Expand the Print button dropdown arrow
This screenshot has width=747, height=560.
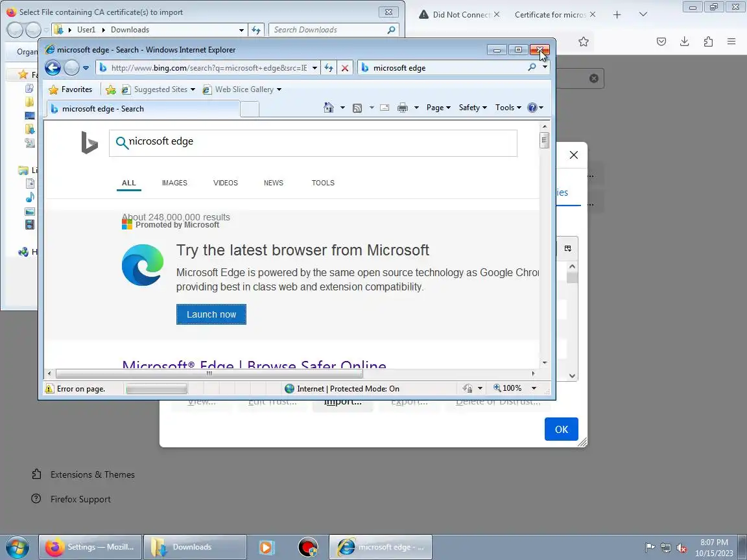pos(416,108)
